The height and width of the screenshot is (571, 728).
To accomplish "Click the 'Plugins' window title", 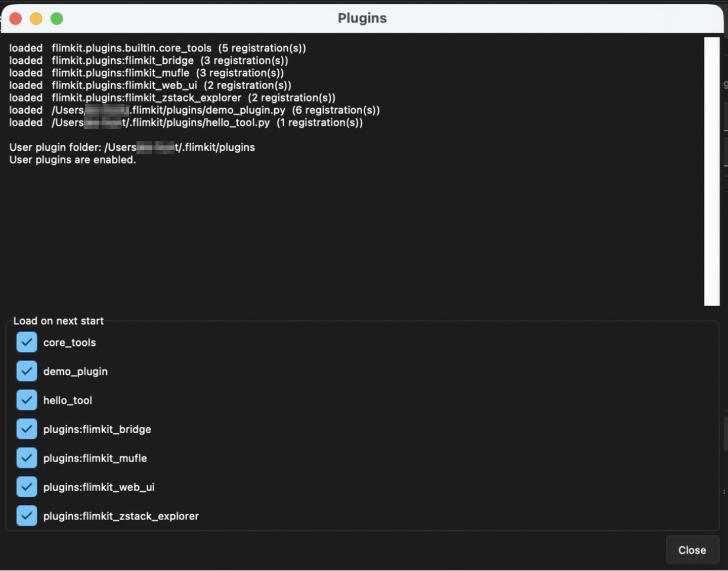I will click(x=362, y=18).
